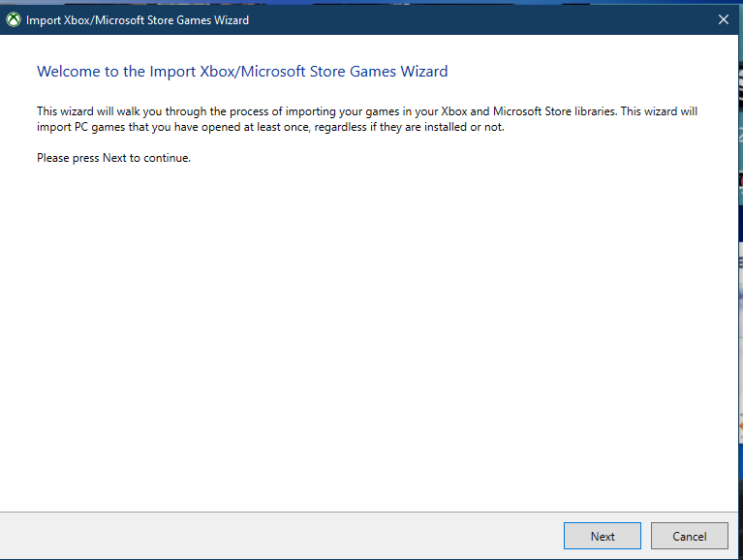Click the word 'Xbox' in the title bar

pos(77,20)
